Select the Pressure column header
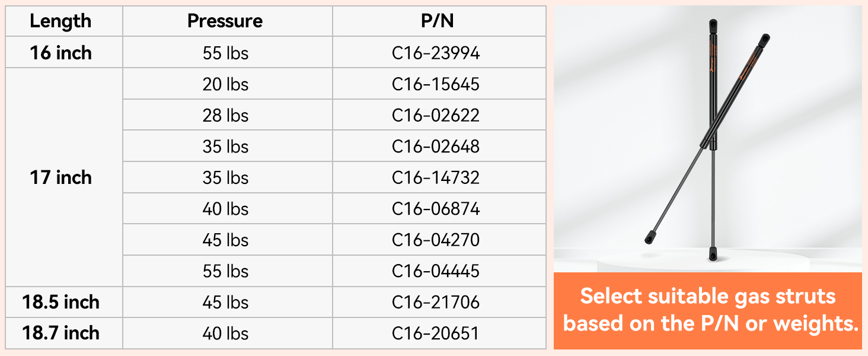The image size is (868, 356). (225, 21)
